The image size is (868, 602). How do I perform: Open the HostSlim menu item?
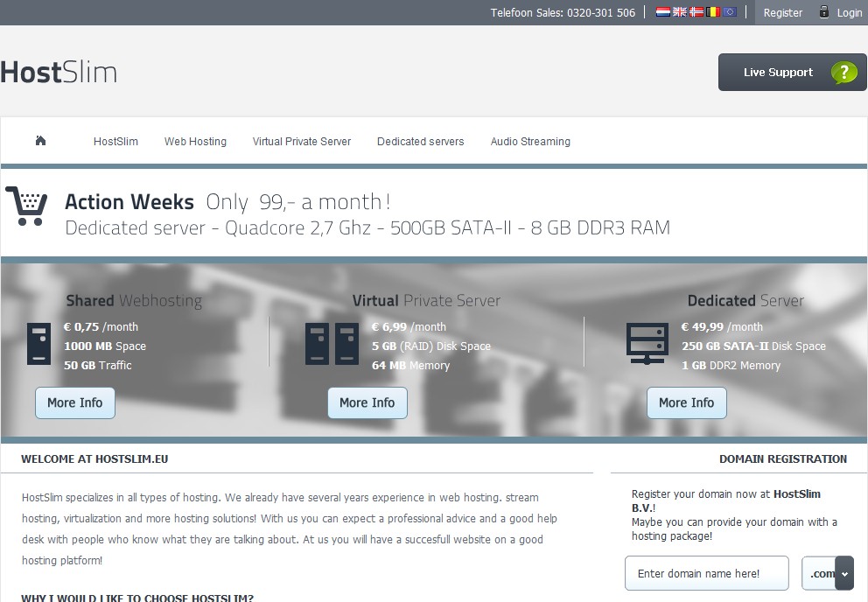[115, 141]
